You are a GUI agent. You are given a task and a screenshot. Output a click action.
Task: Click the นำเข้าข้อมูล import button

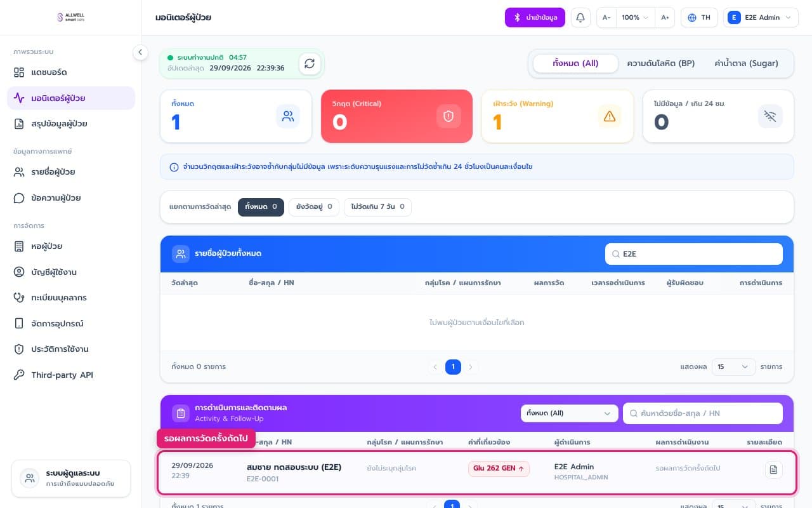click(535, 17)
